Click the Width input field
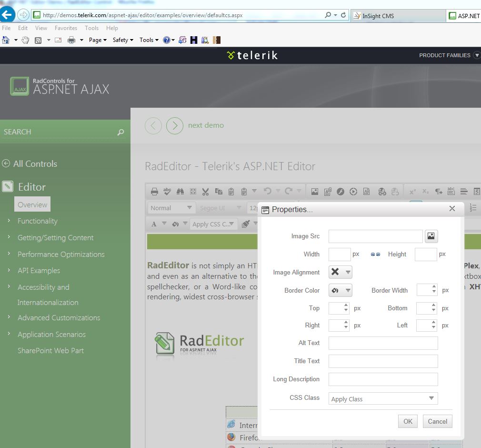 coord(340,254)
